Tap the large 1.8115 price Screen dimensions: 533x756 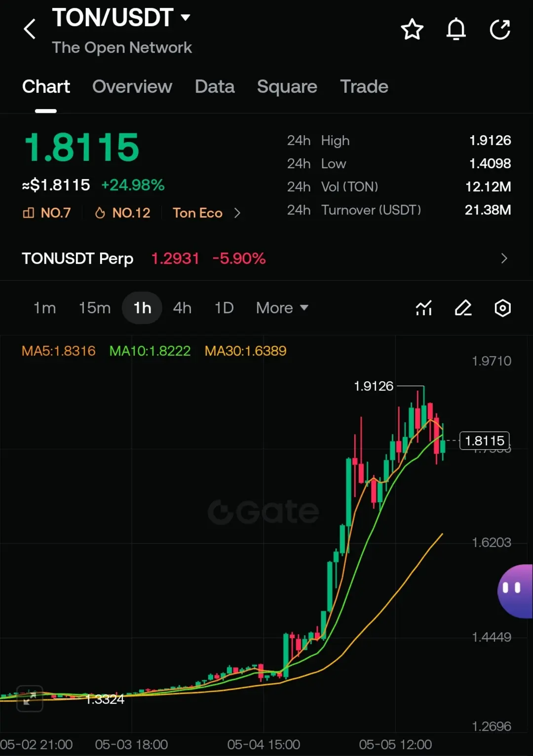coord(82,147)
